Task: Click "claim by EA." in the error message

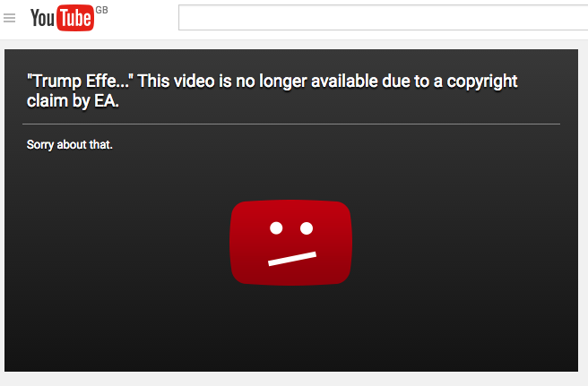Action: (x=73, y=101)
